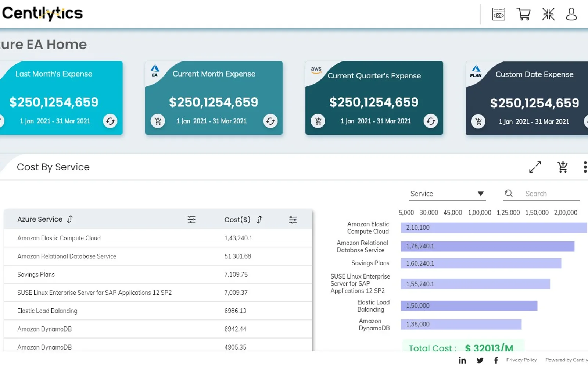
Task: Click the collapse arrows icon in header
Action: [548, 14]
